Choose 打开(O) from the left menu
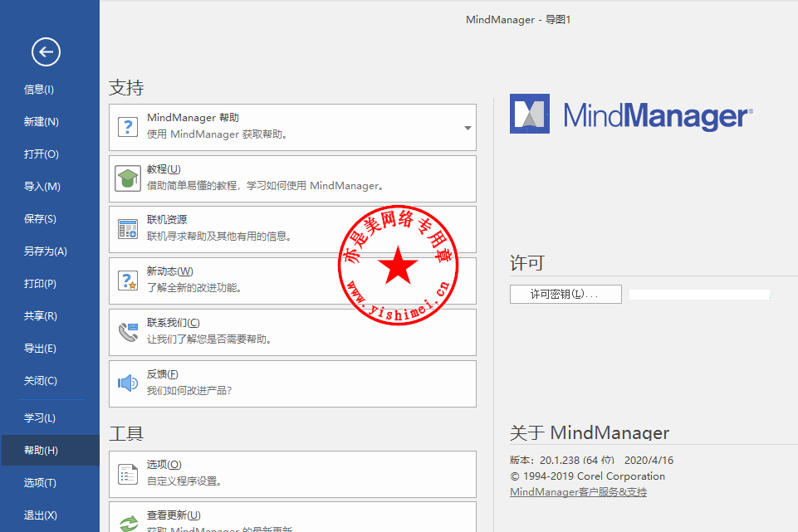The image size is (798, 532). tap(41, 154)
